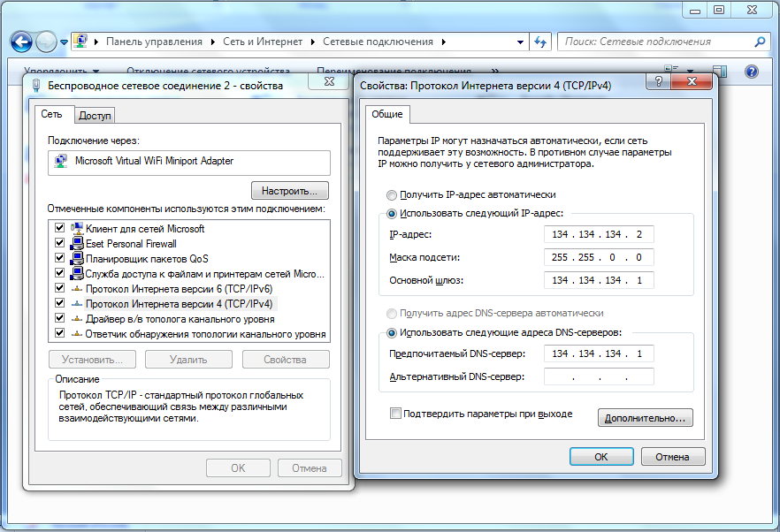The image size is (780, 532).
Task: Click the Клиент для сетей Microsoft icon
Action: click(x=77, y=228)
